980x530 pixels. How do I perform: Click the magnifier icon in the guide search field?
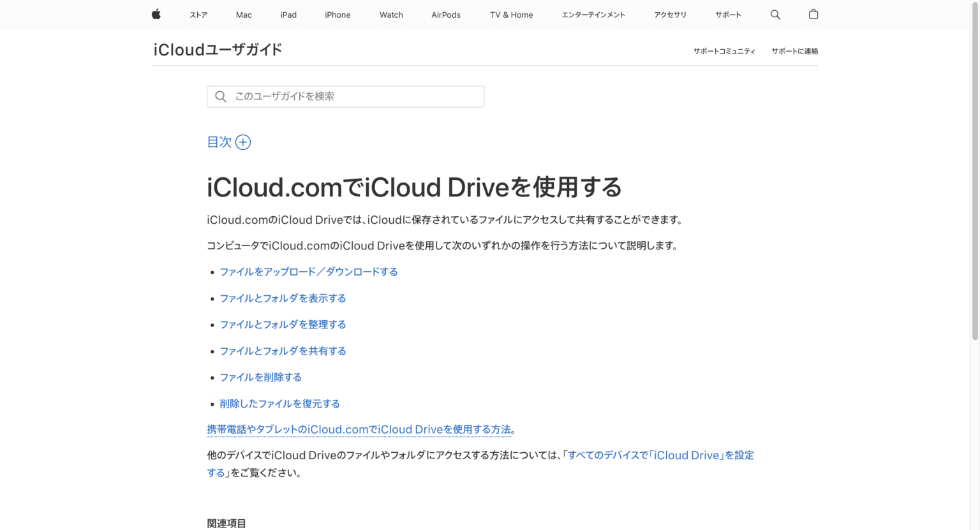pyautogui.click(x=220, y=96)
